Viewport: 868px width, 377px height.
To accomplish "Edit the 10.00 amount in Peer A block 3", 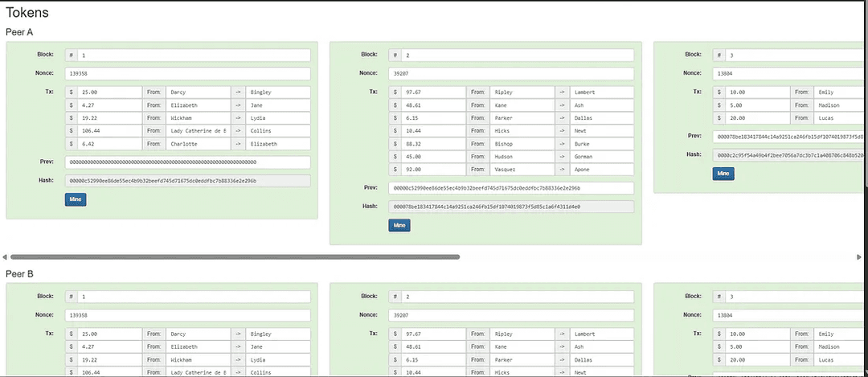I will pos(757,92).
